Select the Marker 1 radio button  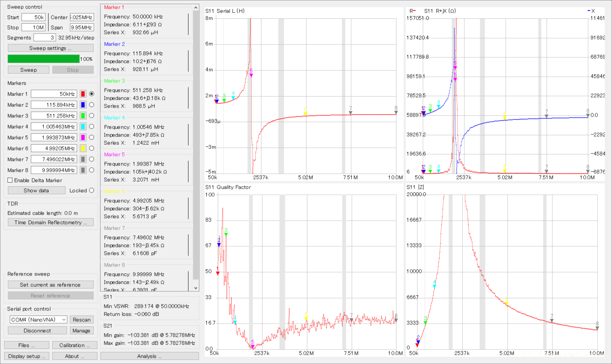coord(91,94)
